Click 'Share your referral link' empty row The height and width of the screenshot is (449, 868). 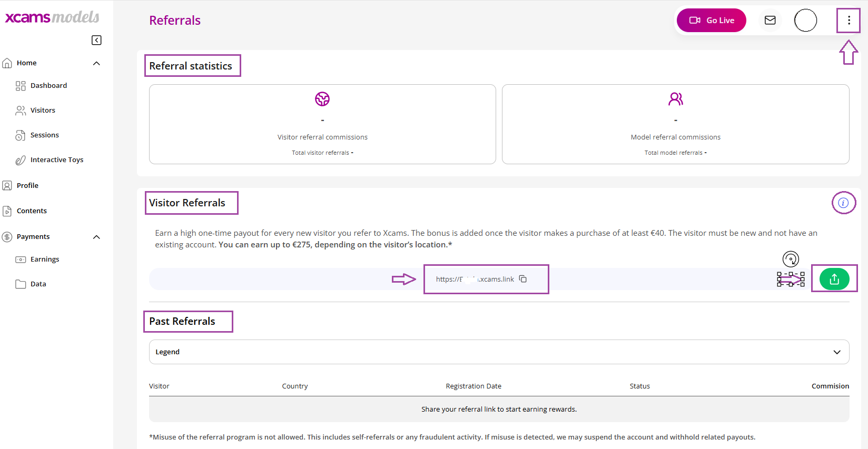499,409
